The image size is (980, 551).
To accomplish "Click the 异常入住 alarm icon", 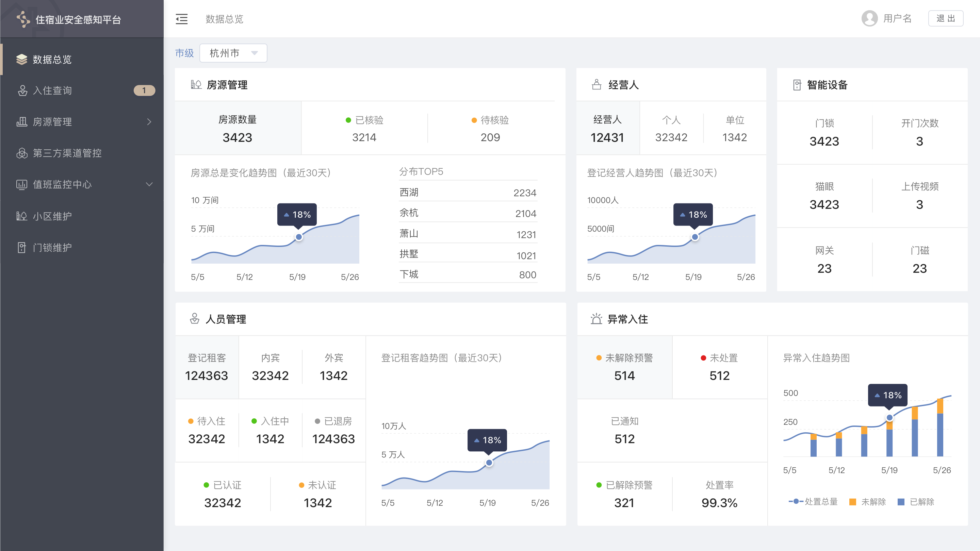I will click(x=596, y=319).
